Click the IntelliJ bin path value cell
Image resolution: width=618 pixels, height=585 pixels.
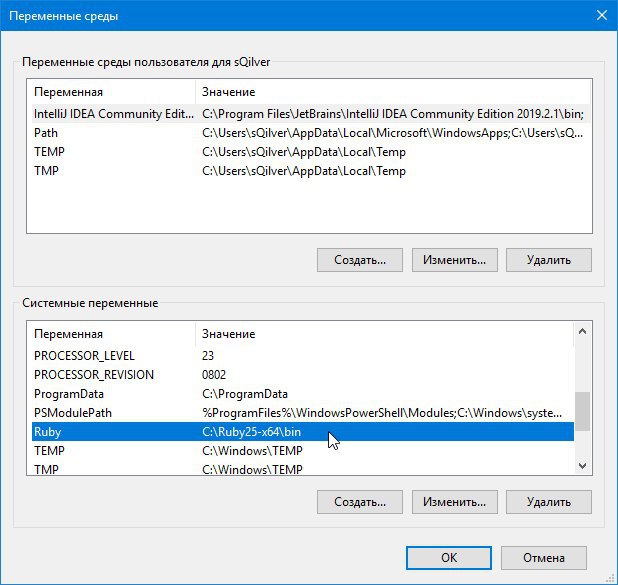(393, 114)
